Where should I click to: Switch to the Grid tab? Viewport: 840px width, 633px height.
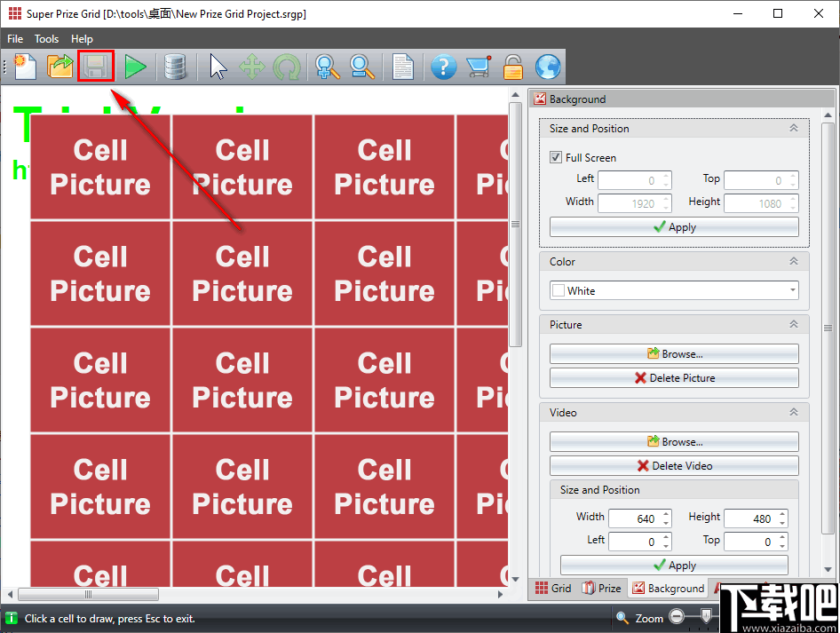click(x=553, y=588)
